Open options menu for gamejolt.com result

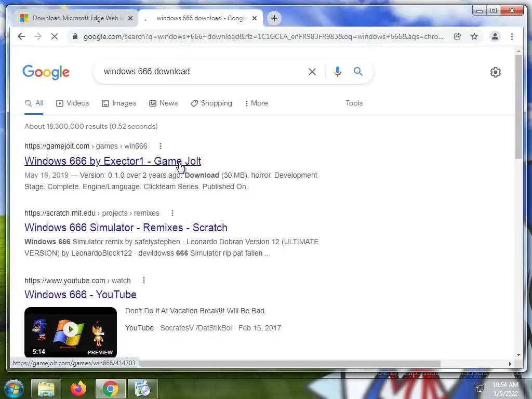[x=161, y=146]
